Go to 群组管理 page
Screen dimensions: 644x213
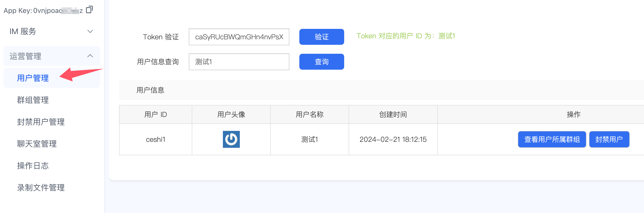click(x=33, y=100)
